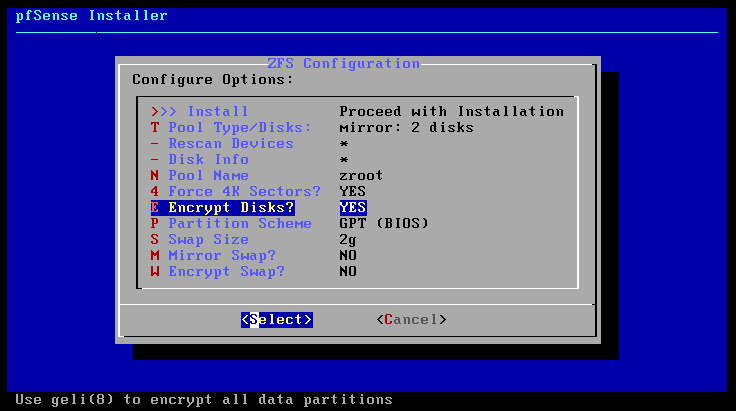This screenshot has height=411, width=736.
Task: Click the 'pfSense Installer' title
Action: point(92,15)
